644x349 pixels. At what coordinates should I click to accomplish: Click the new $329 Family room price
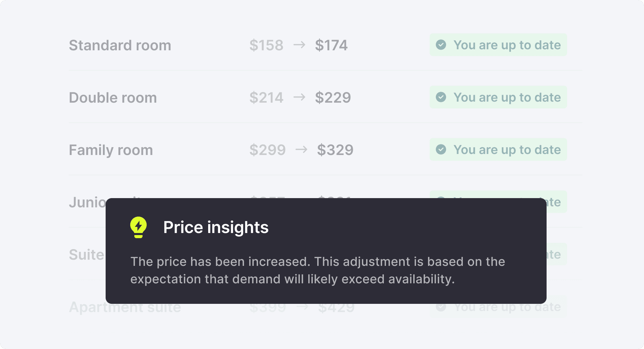pos(335,150)
